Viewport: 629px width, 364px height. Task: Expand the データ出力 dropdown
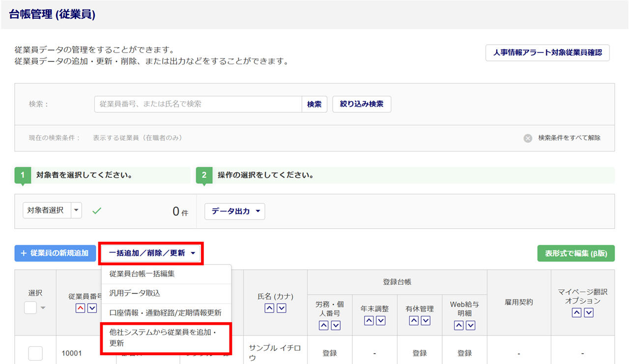click(235, 211)
